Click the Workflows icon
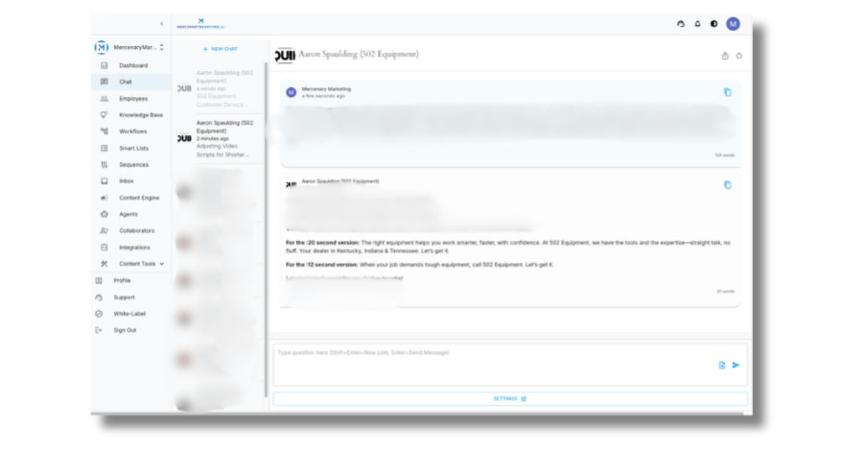The image size is (868, 455). [x=104, y=132]
